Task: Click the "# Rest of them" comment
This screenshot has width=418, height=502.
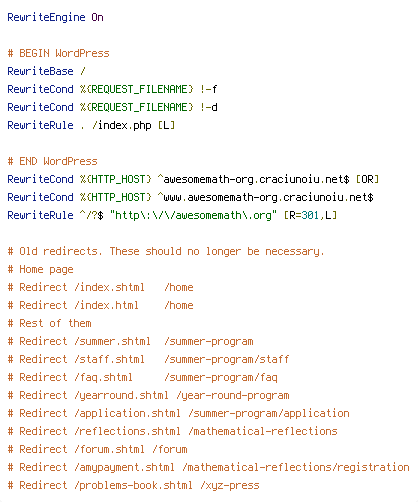Action: [49, 323]
